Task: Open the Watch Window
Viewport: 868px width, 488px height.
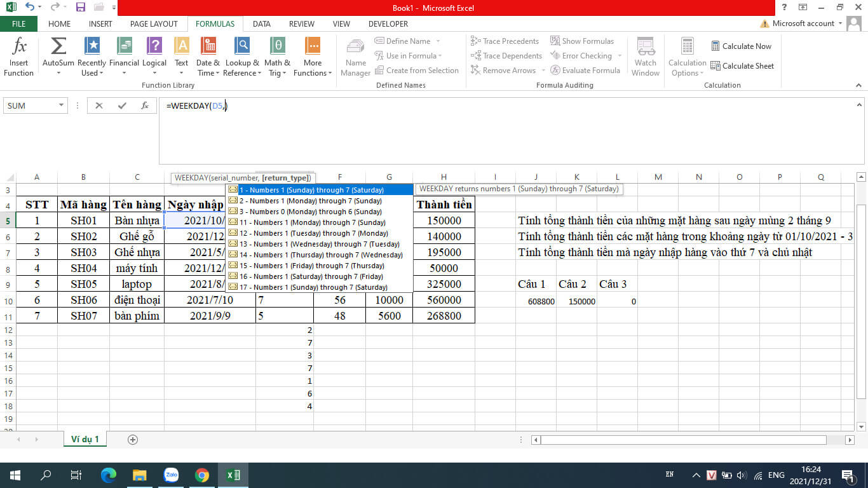Action: click(x=646, y=57)
